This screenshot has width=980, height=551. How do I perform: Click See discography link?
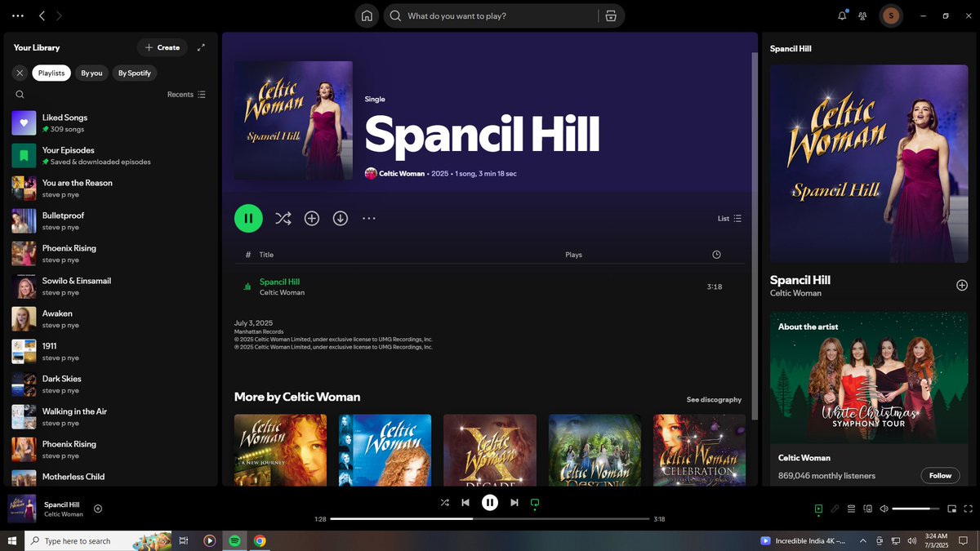pyautogui.click(x=714, y=400)
